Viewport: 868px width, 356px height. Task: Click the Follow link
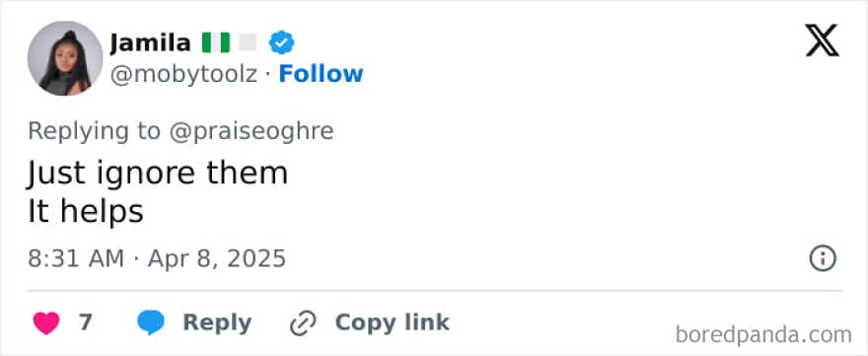point(322,74)
